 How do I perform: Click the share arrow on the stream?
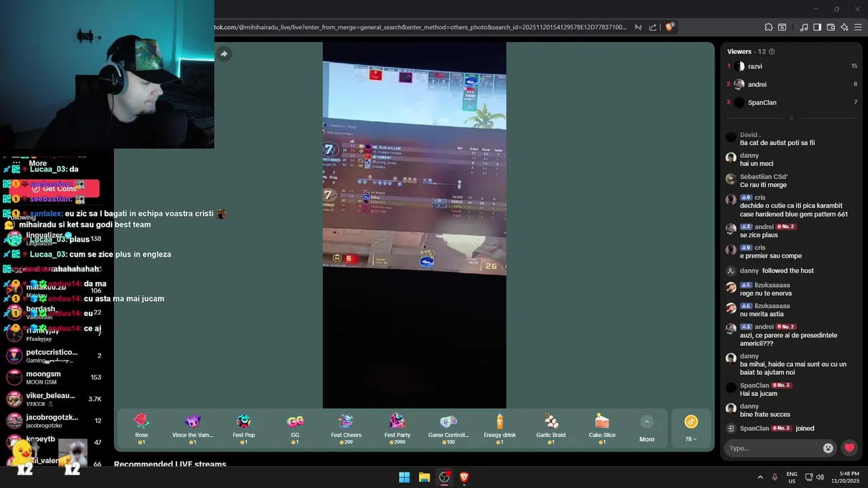[x=224, y=54]
